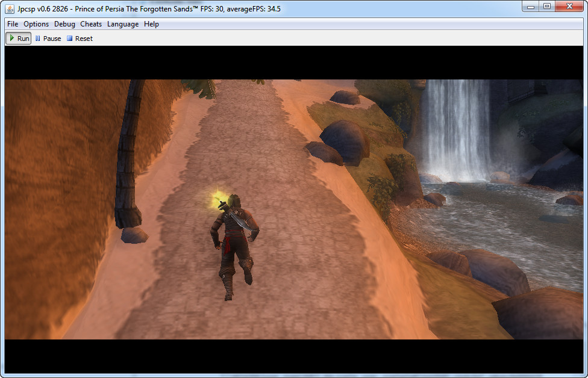Click the Java cup icon in title bar
This screenshot has height=378, width=588.
(10, 8)
